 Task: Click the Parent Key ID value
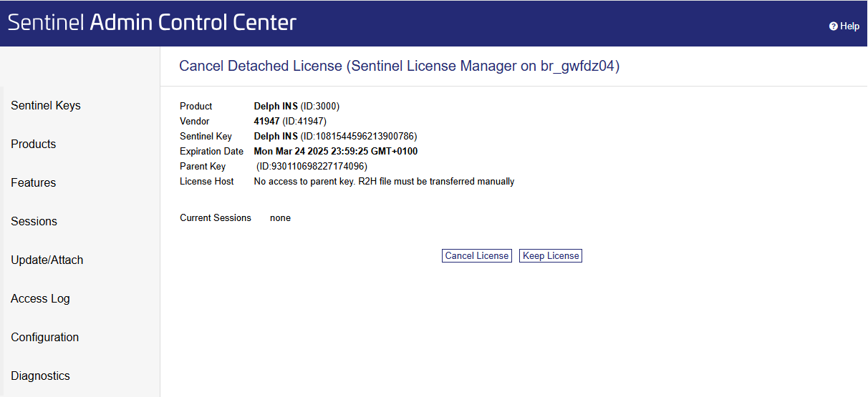[312, 167]
